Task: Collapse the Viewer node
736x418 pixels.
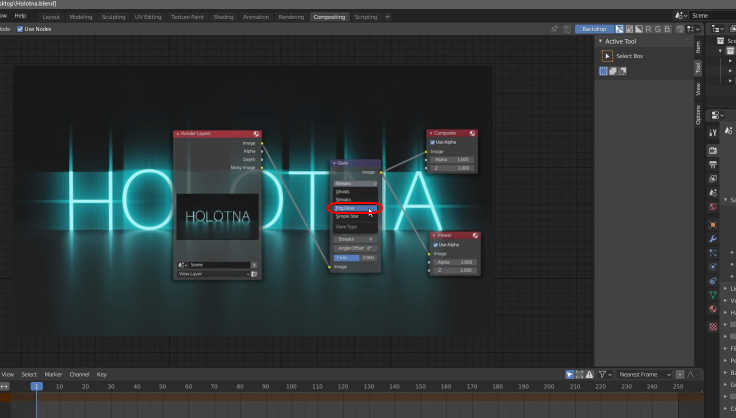Action: click(434, 236)
